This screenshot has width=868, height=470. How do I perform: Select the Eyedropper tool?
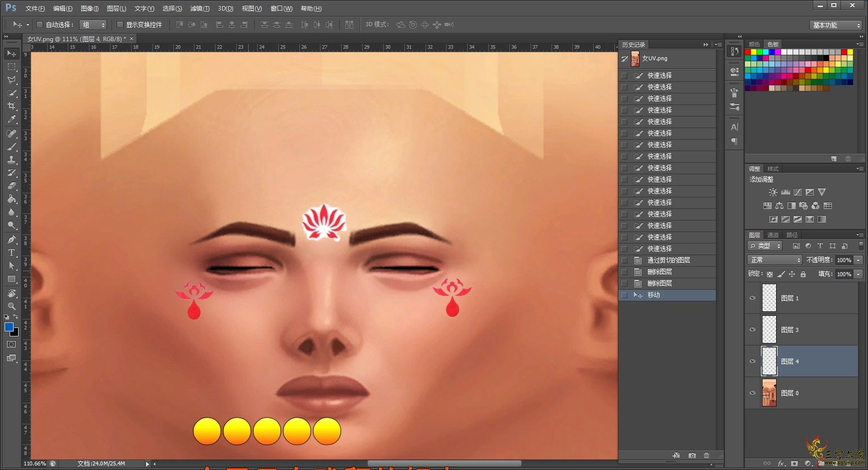click(12, 119)
